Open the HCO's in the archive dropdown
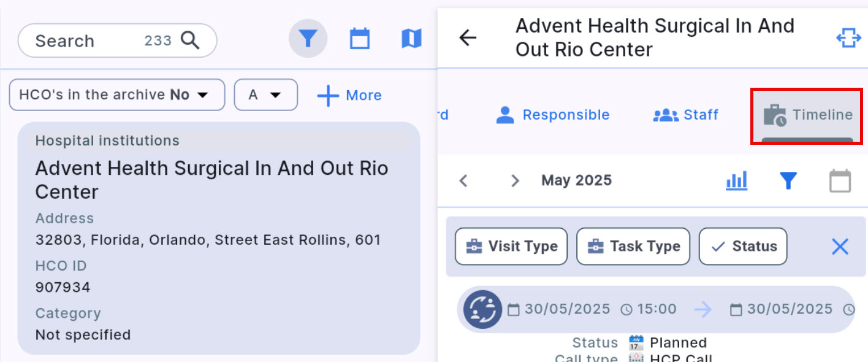The width and height of the screenshot is (868, 362). click(117, 95)
